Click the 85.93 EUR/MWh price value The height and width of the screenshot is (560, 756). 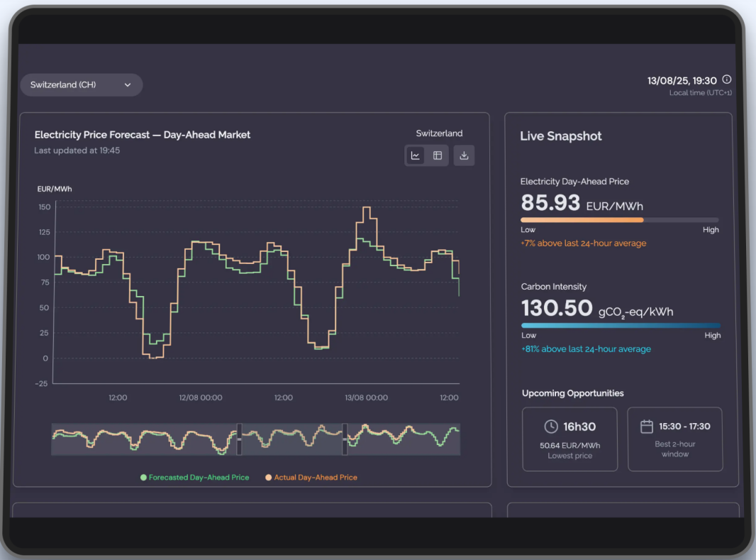(x=582, y=203)
